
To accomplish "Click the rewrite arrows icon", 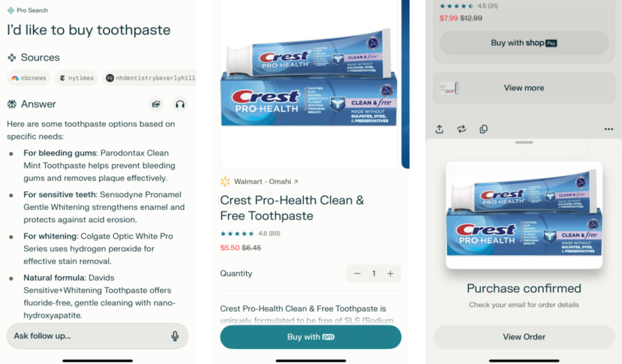I will 461,129.
